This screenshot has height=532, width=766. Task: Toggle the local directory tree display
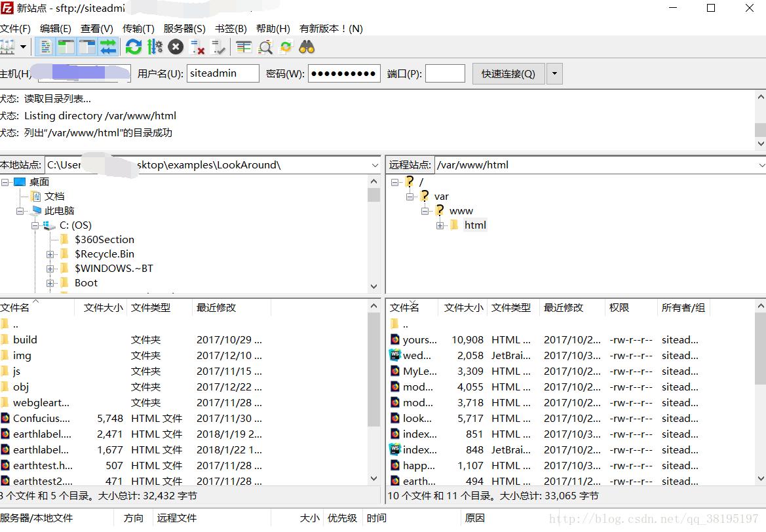tap(66, 47)
